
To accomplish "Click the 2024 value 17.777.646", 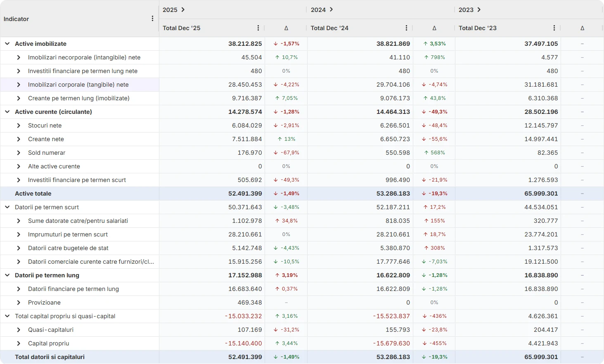I will (393, 262).
